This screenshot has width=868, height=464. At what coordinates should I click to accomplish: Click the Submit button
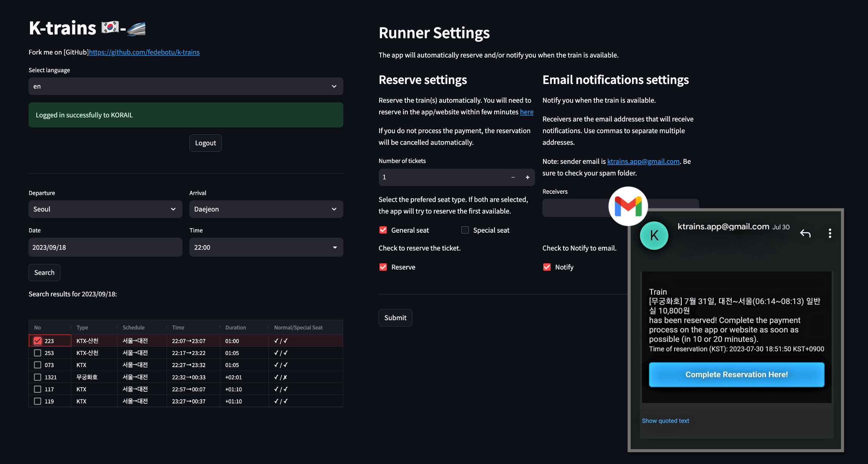click(395, 318)
